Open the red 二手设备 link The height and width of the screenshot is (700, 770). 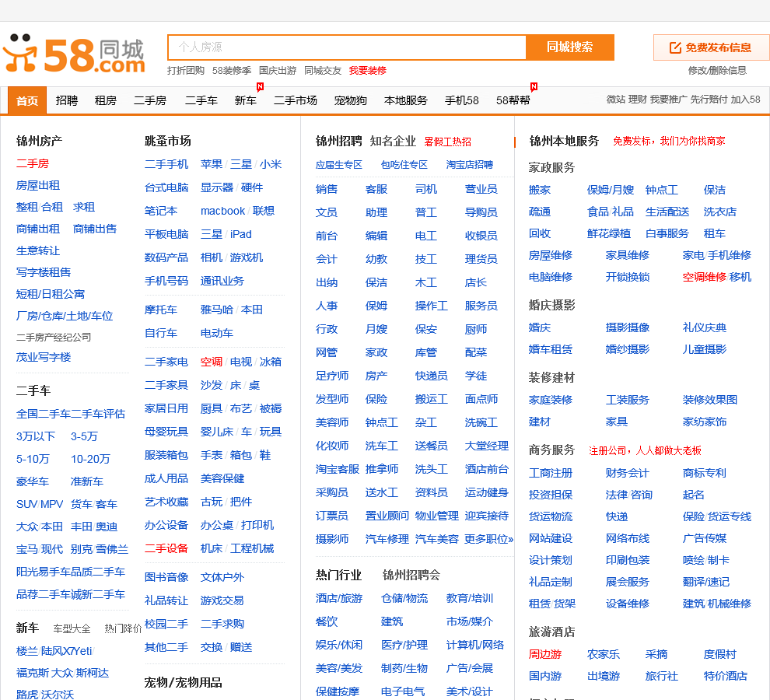166,548
